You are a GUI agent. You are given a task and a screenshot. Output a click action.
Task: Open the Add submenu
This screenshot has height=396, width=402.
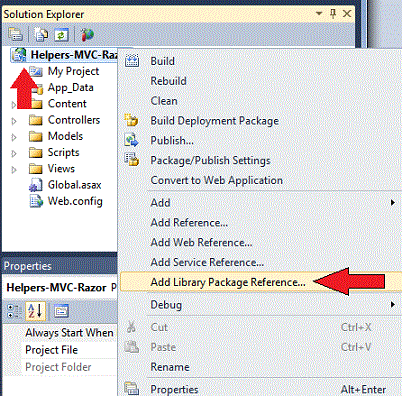(260, 203)
